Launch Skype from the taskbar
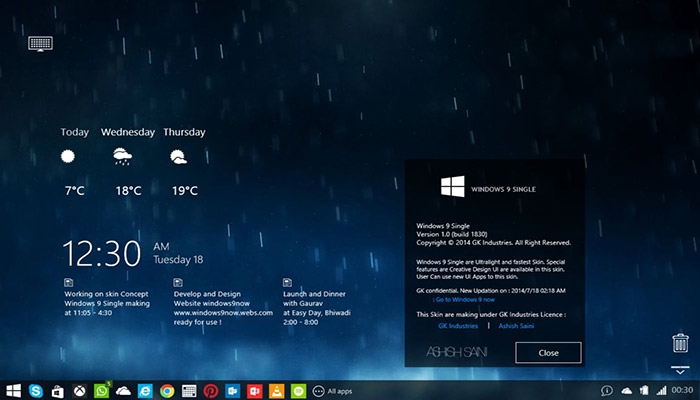 tap(36, 391)
